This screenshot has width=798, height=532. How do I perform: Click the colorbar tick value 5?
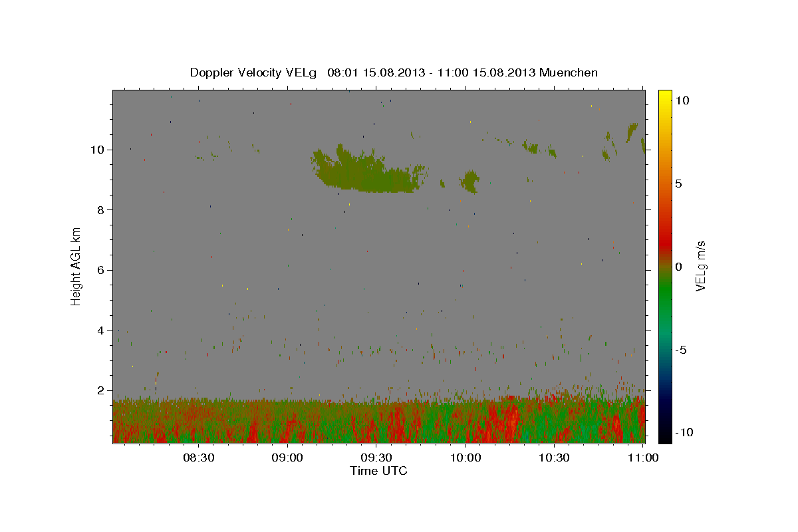coord(678,184)
